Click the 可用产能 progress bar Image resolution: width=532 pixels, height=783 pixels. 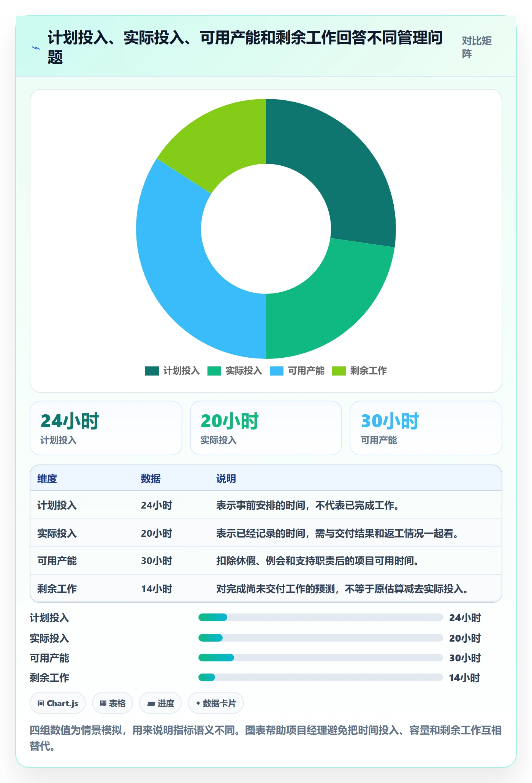pyautogui.click(x=320, y=658)
